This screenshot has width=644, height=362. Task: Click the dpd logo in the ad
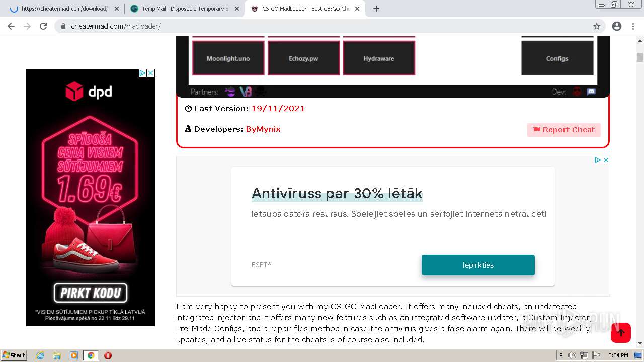89,92
